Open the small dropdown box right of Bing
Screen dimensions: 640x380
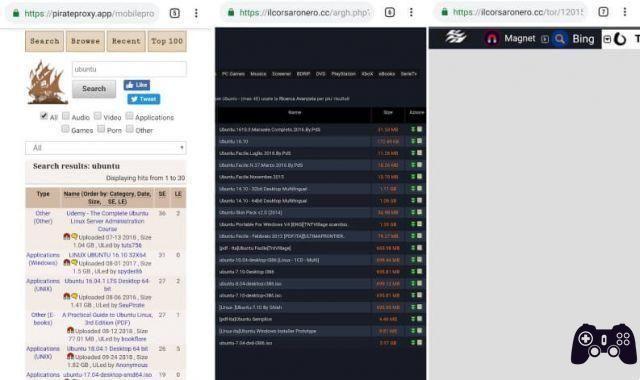[607, 39]
